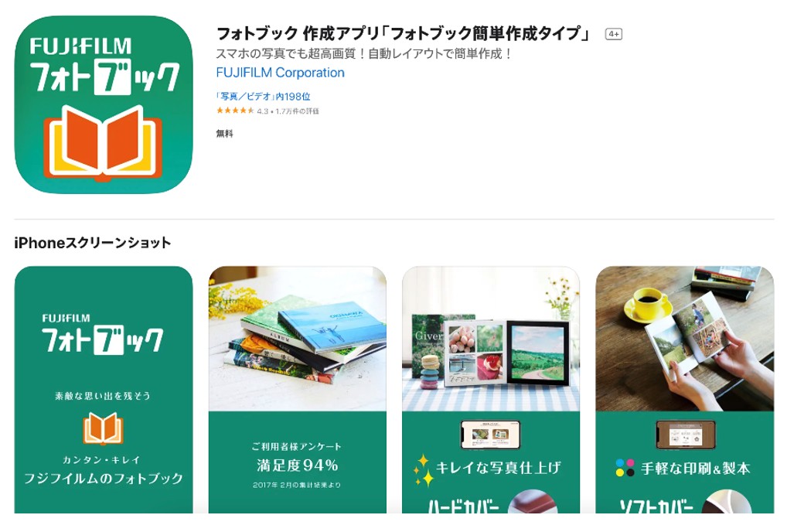This screenshot has height=532, width=804.
Task: Open the FUJIFILM Corporation developer link
Action: (280, 73)
